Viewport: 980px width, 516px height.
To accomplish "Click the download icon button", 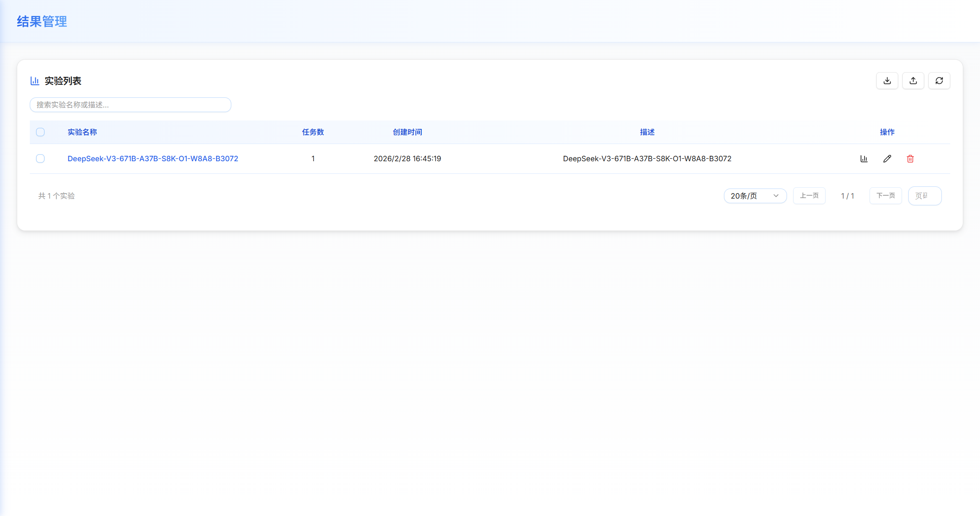I will tap(887, 81).
